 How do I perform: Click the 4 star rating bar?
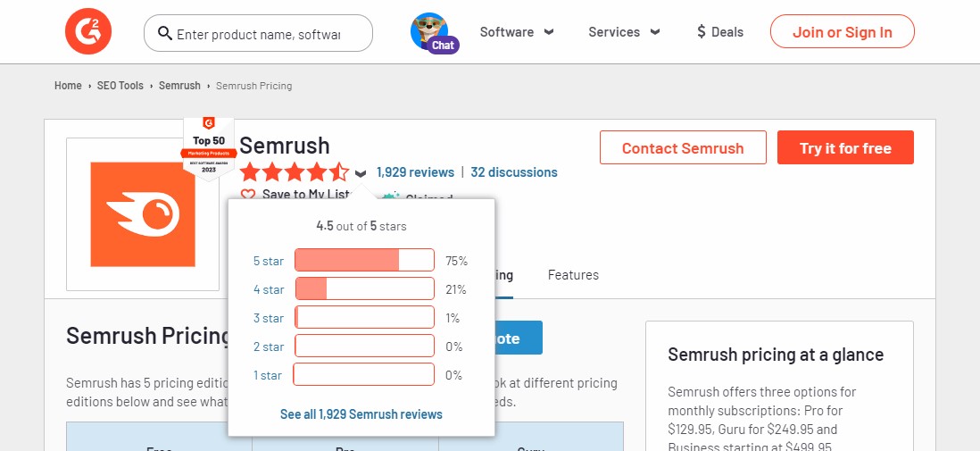[364, 289]
